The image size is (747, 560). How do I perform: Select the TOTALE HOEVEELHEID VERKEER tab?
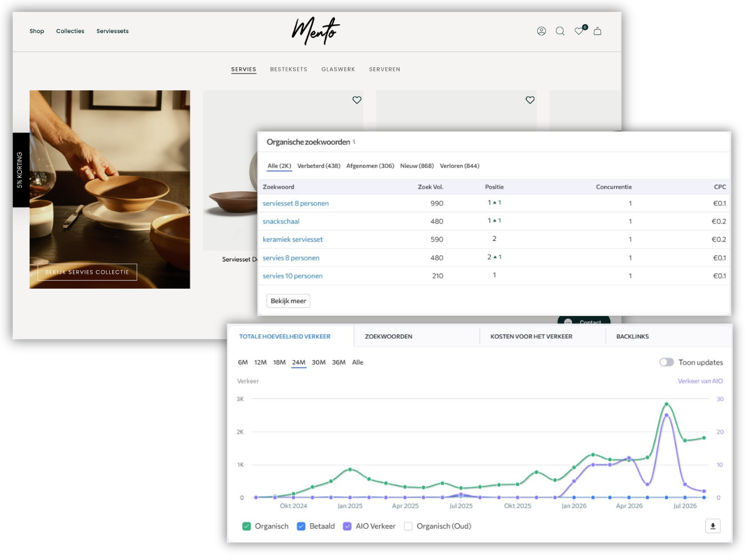(x=284, y=337)
